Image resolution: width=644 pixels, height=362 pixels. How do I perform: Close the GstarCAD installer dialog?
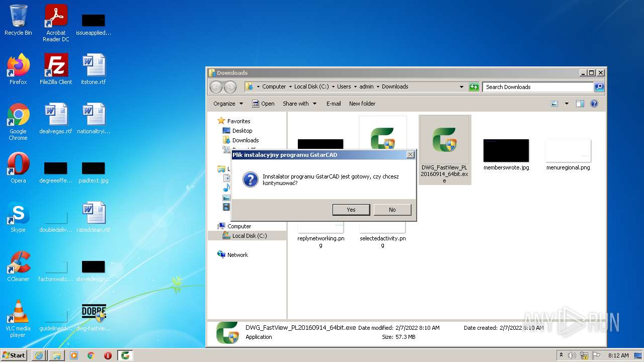410,155
